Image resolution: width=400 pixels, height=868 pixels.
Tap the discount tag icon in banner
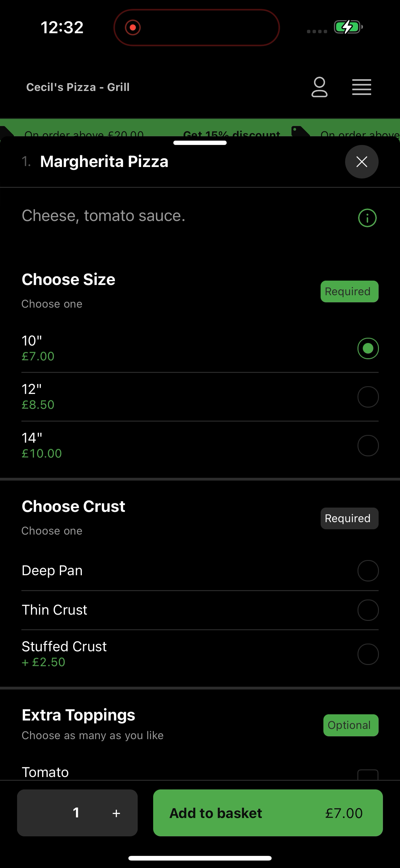click(x=301, y=131)
